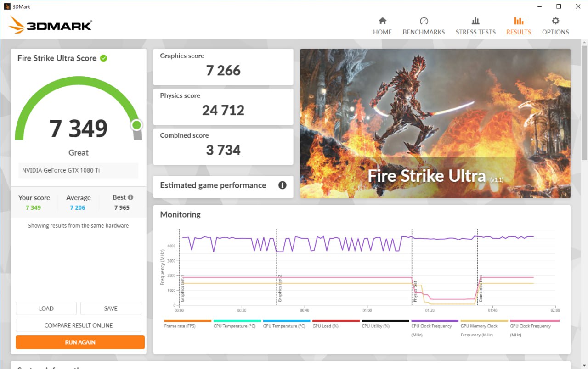Click the Great rating label
The height and width of the screenshot is (369, 588).
(x=79, y=153)
